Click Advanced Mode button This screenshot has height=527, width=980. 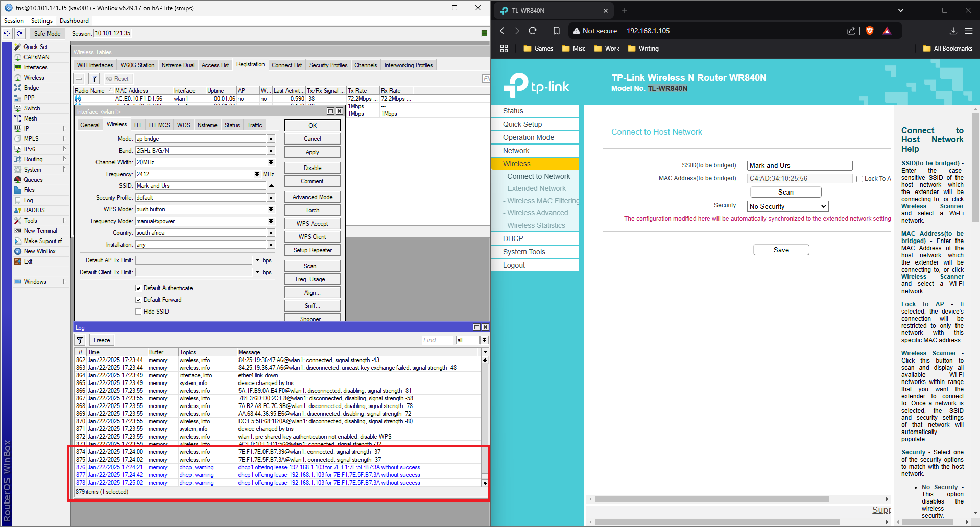313,197
